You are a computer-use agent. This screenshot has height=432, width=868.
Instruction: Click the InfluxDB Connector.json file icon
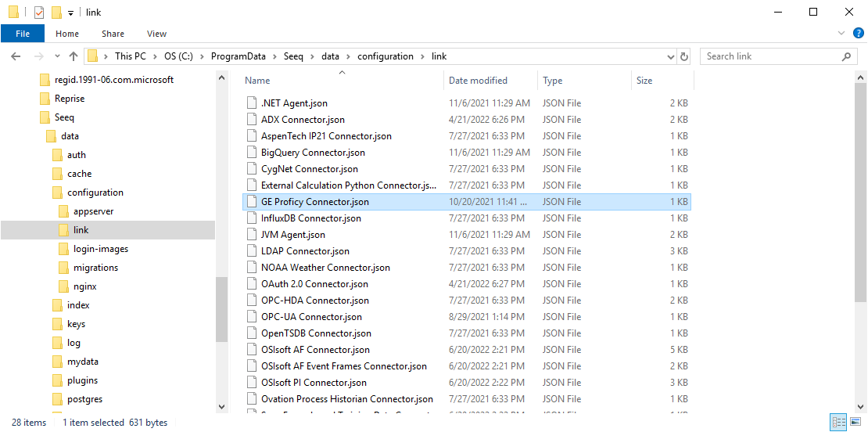tap(252, 218)
